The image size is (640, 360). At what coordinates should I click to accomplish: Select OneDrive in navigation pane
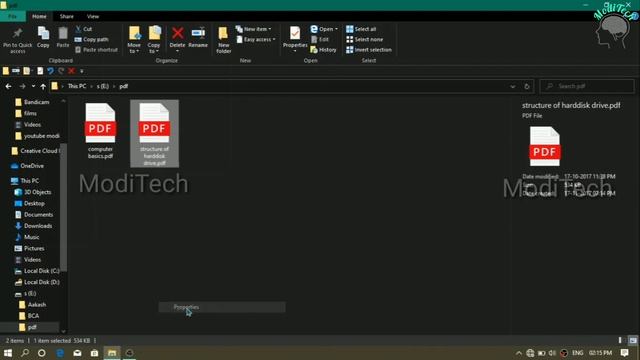pyautogui.click(x=27, y=166)
